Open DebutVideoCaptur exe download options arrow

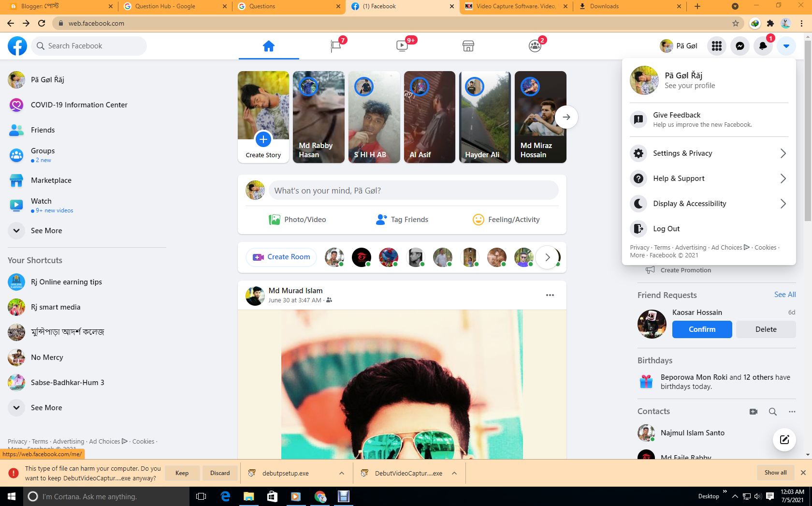(x=454, y=473)
